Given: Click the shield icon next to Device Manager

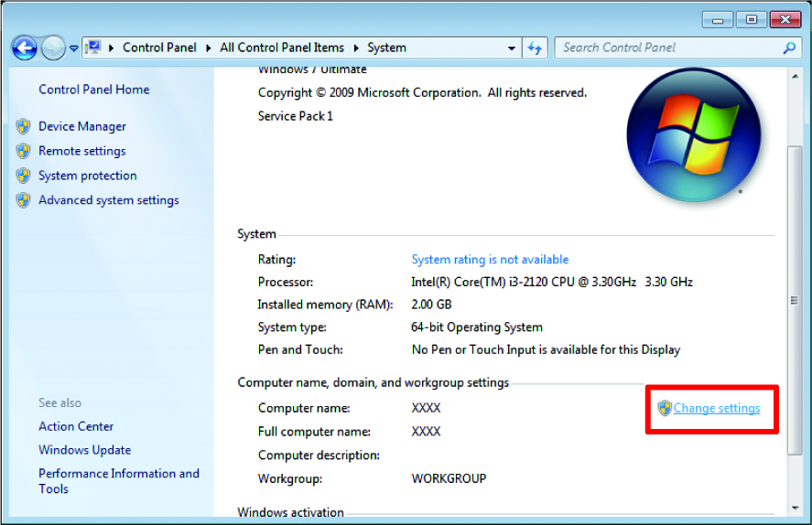Looking at the screenshot, I should (x=23, y=126).
